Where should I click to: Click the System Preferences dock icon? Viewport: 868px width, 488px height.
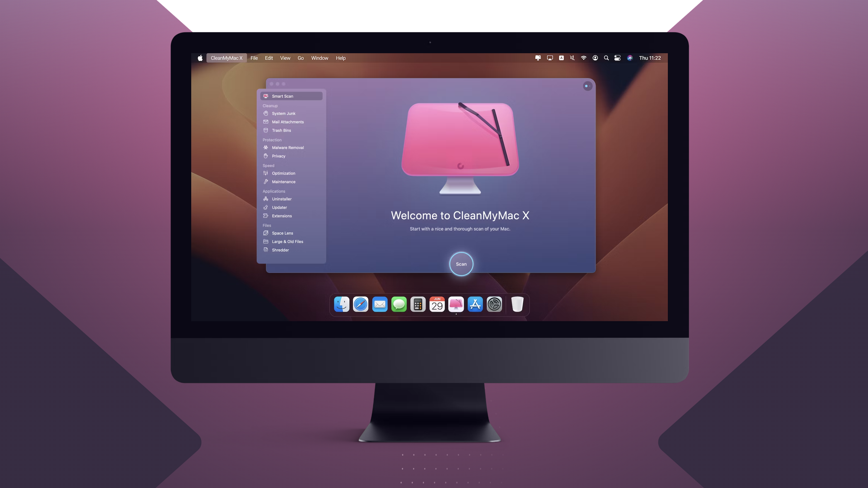point(494,304)
